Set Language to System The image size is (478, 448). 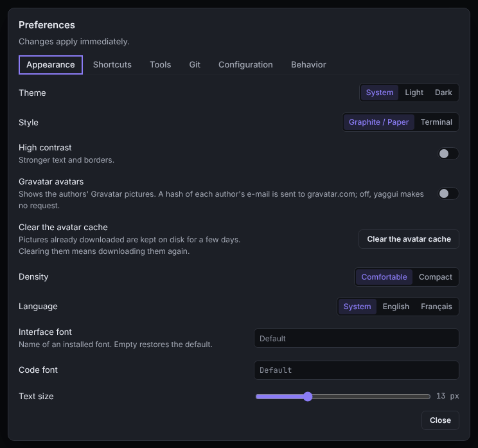(357, 307)
